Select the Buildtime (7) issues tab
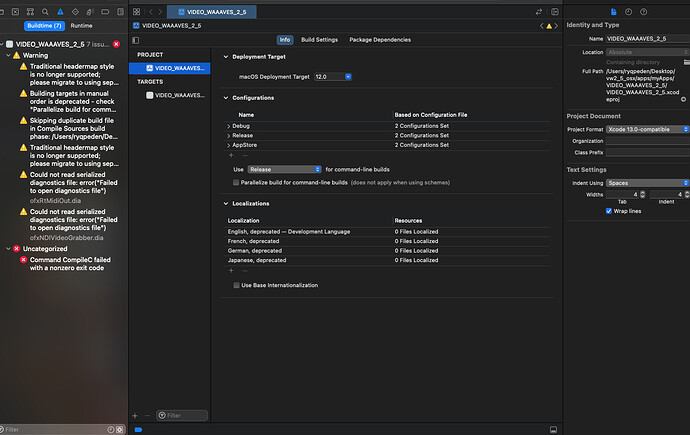Image resolution: width=690 pixels, height=435 pixels. tap(44, 26)
